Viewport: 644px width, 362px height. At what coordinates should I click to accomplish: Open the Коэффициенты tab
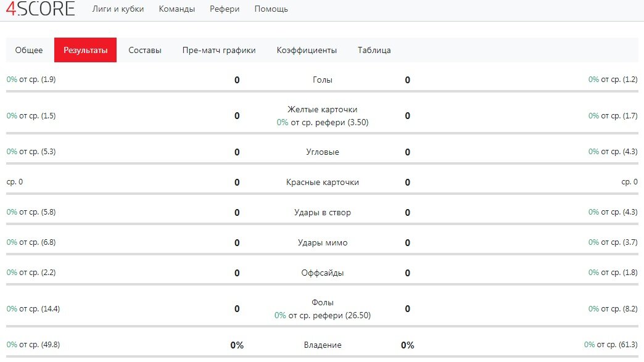tap(307, 50)
